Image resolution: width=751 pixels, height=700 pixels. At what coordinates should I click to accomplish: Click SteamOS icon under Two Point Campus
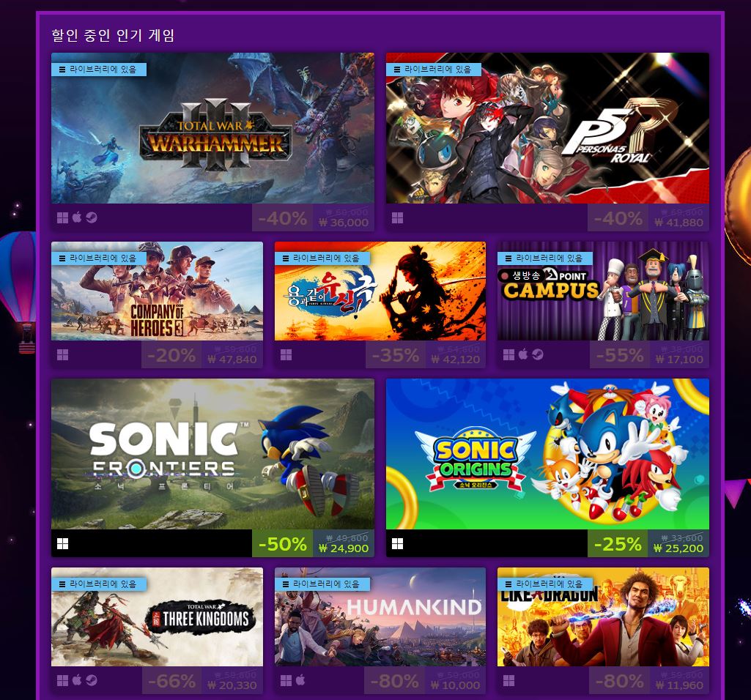[x=537, y=355]
